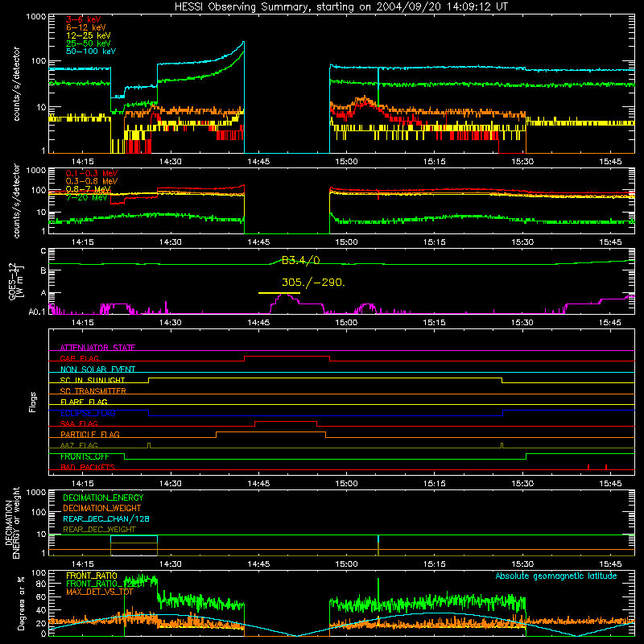This screenshot has height=644, width=644.
Task: Select the ATTENUATOR_STATE flag label
Action: pyautogui.click(x=97, y=348)
